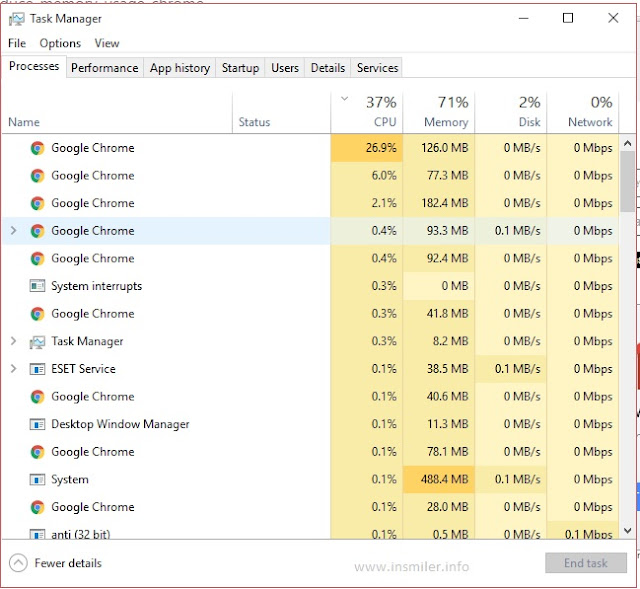The height and width of the screenshot is (589, 640).
Task: Click Chrome icon in the 182.4 MB row
Action: click(x=37, y=203)
